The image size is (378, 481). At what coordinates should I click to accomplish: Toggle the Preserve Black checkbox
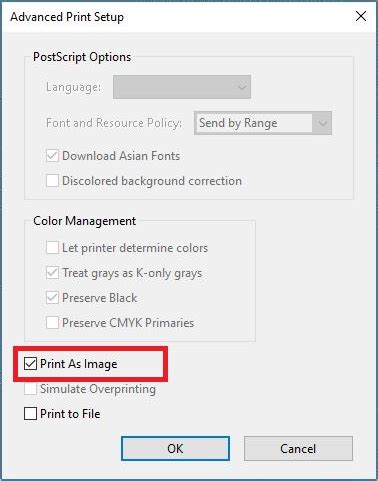pyautogui.click(x=52, y=298)
